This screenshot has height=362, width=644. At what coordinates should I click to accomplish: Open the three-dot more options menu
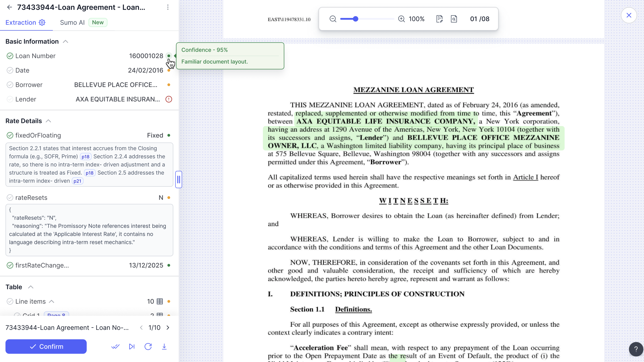(x=168, y=7)
